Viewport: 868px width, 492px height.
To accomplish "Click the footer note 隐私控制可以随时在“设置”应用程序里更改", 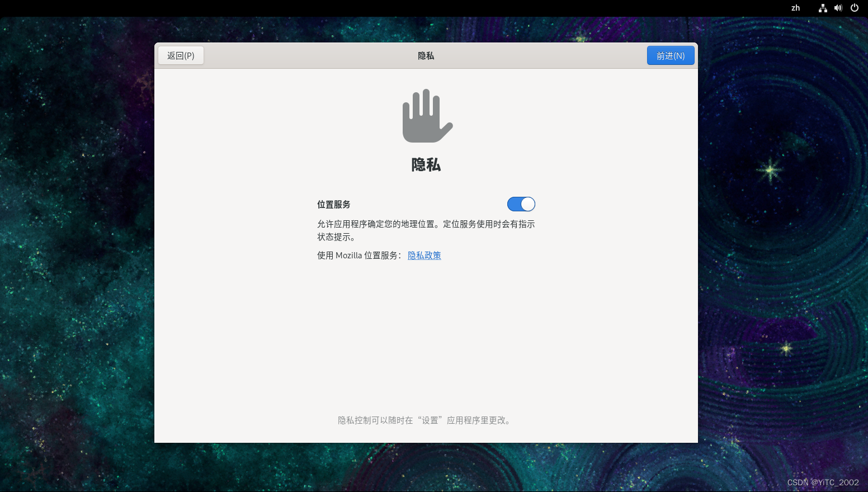I will 426,420.
